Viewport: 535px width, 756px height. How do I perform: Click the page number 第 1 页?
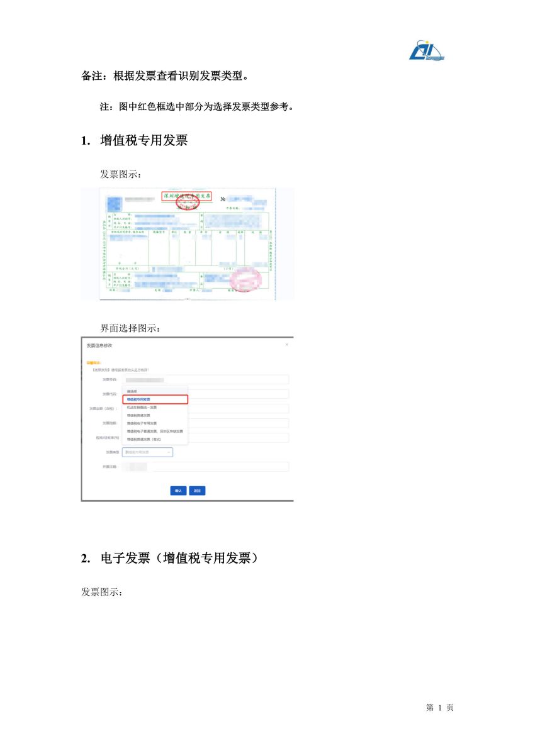coord(440,708)
